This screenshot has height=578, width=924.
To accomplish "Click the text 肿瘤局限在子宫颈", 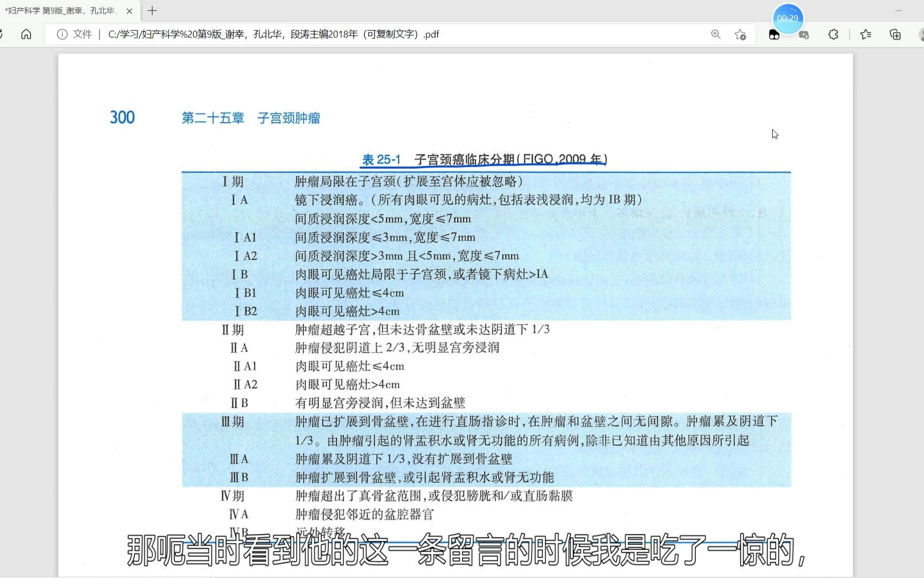I will 345,181.
